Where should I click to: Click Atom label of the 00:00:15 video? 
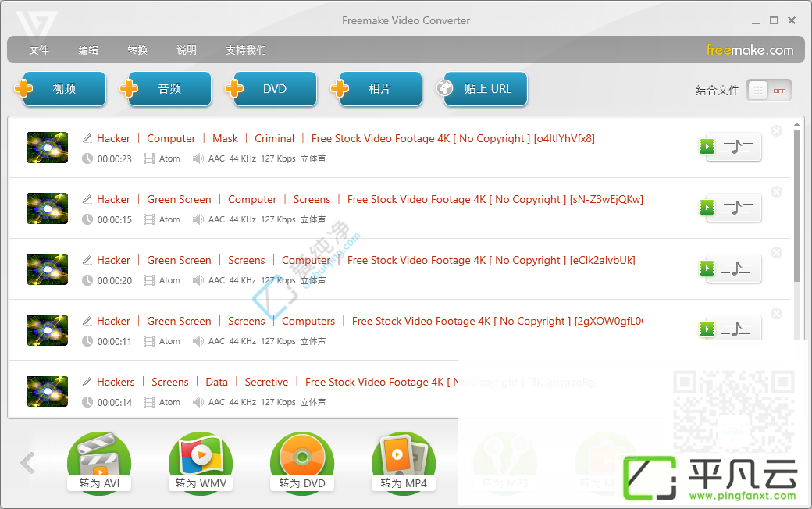[x=169, y=219]
